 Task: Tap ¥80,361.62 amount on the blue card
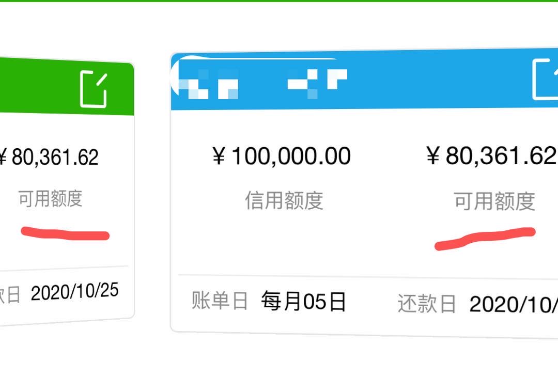(491, 156)
